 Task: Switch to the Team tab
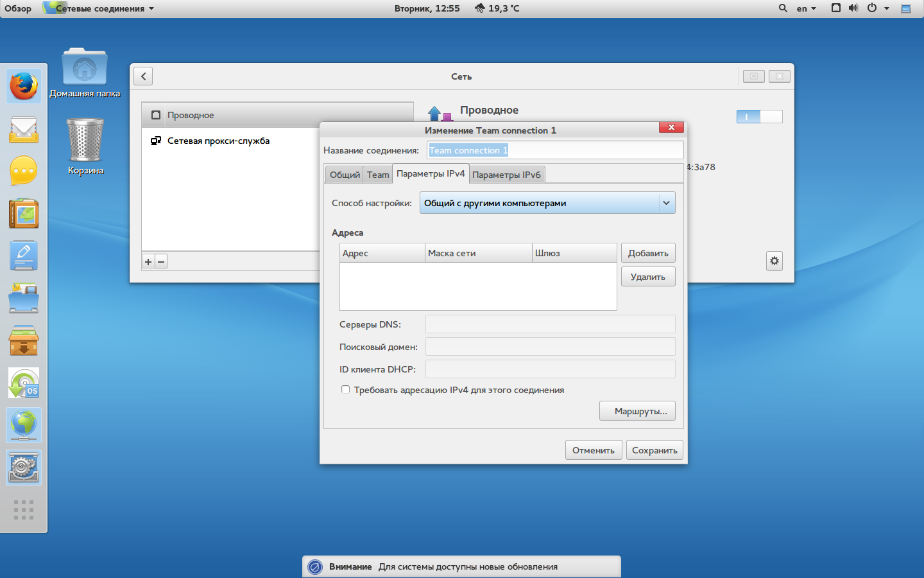tap(378, 175)
